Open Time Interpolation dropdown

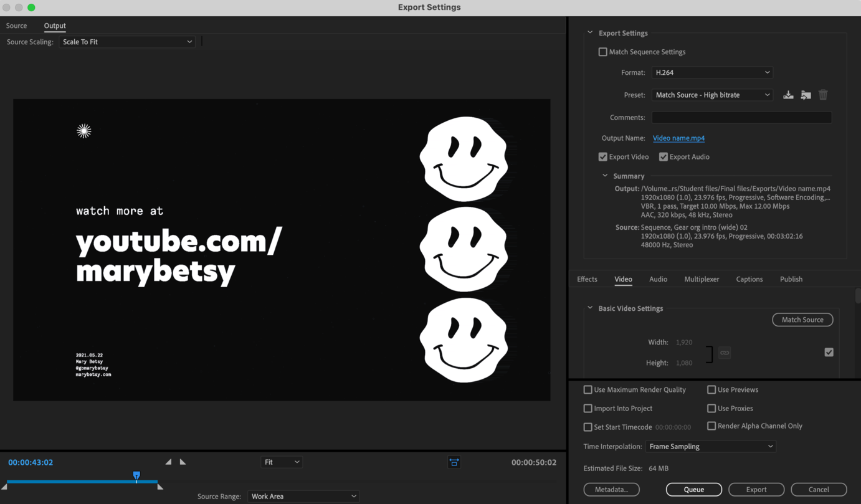(711, 446)
